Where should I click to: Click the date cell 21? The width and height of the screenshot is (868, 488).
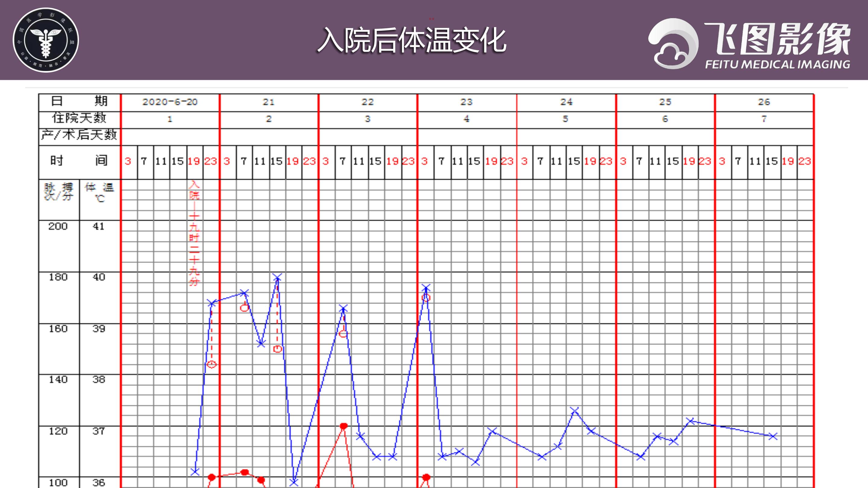269,102
